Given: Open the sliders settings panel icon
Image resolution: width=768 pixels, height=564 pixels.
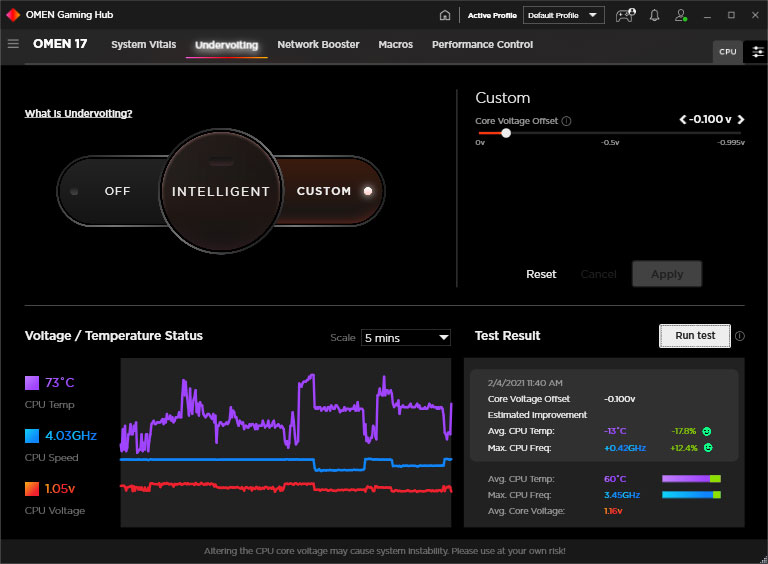Looking at the screenshot, I should click(758, 52).
